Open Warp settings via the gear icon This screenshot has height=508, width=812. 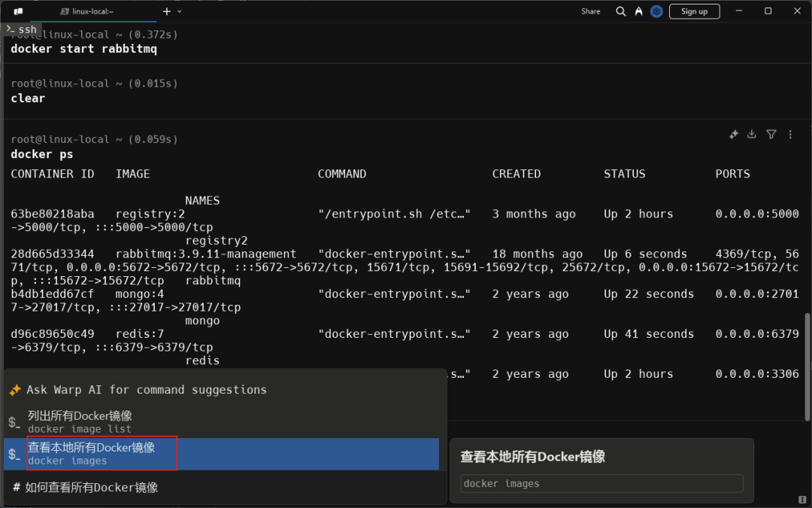pyautogui.click(x=656, y=11)
